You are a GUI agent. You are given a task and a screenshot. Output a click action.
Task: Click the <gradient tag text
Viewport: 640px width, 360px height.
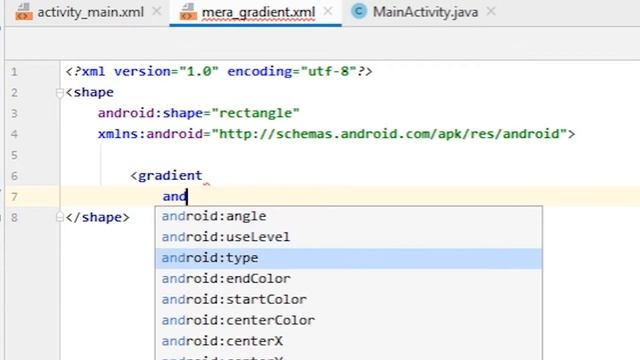coord(166,176)
